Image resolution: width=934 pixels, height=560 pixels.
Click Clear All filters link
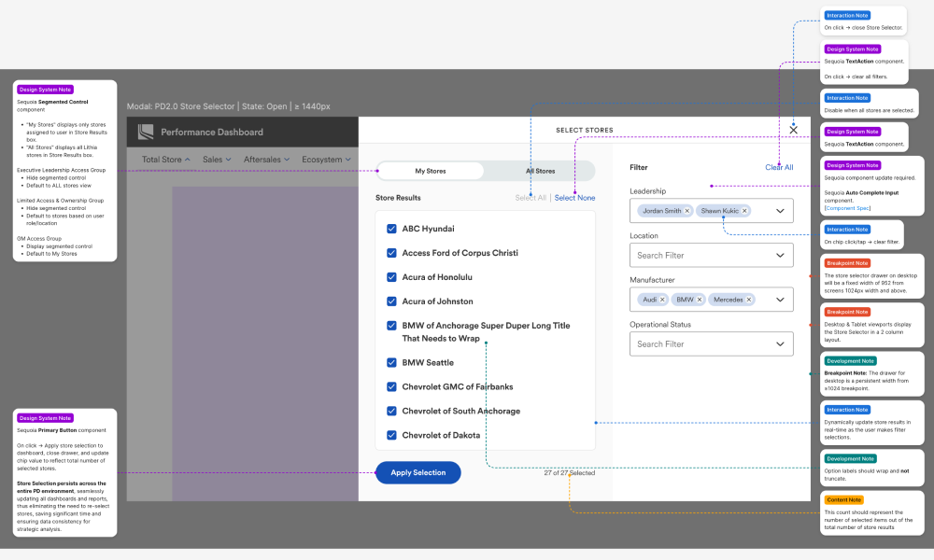pos(779,167)
